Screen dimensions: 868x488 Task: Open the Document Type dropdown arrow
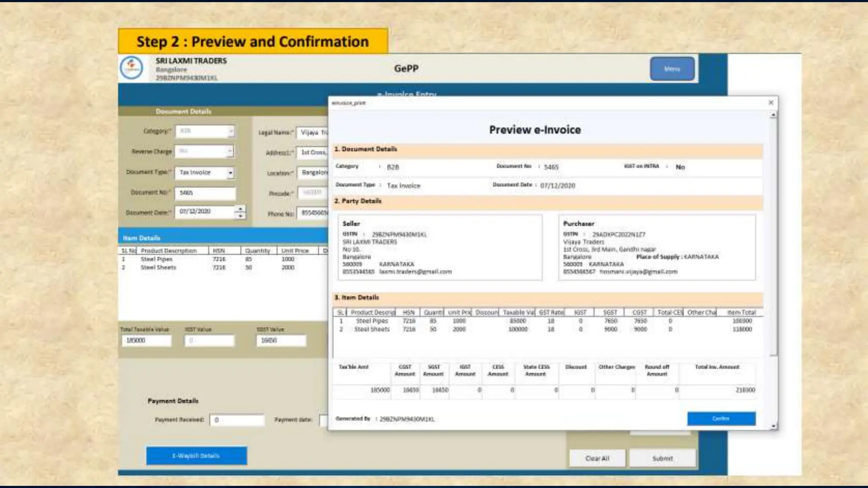click(230, 173)
